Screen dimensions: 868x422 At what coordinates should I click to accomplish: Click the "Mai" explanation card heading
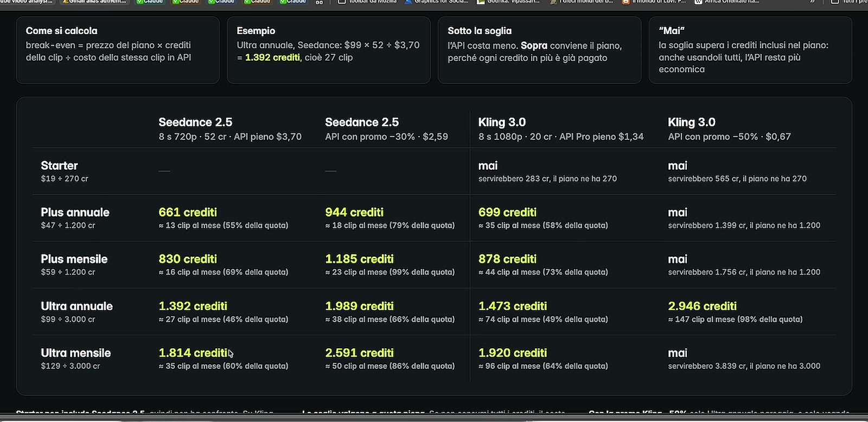(x=671, y=31)
